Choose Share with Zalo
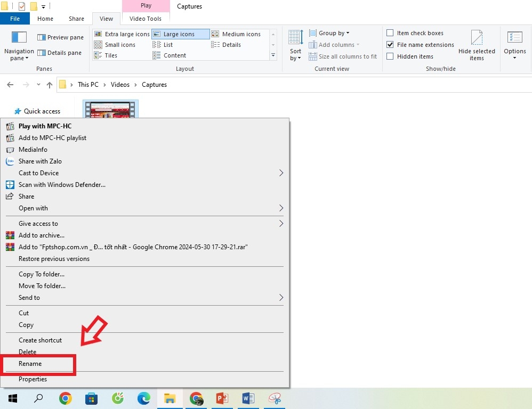 [144, 161]
